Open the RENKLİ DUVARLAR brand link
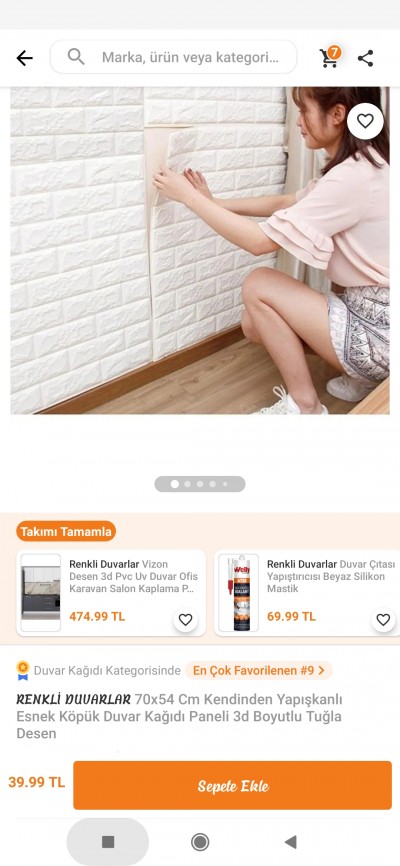 (x=73, y=699)
